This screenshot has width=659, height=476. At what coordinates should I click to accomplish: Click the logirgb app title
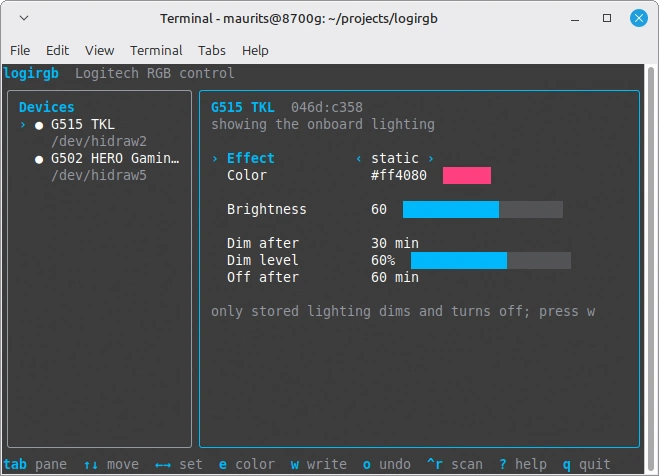31,73
